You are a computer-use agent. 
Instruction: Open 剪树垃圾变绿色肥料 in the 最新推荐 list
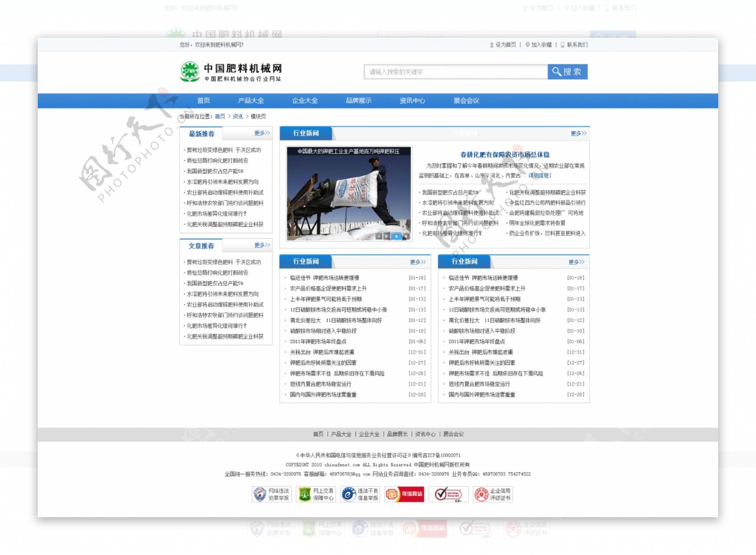coord(224,150)
